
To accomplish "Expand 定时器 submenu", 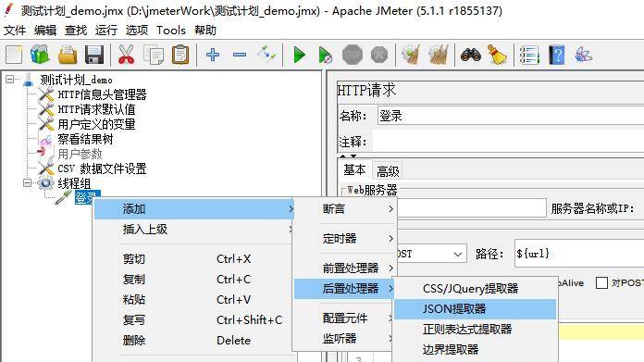I will pyautogui.click(x=344, y=238).
